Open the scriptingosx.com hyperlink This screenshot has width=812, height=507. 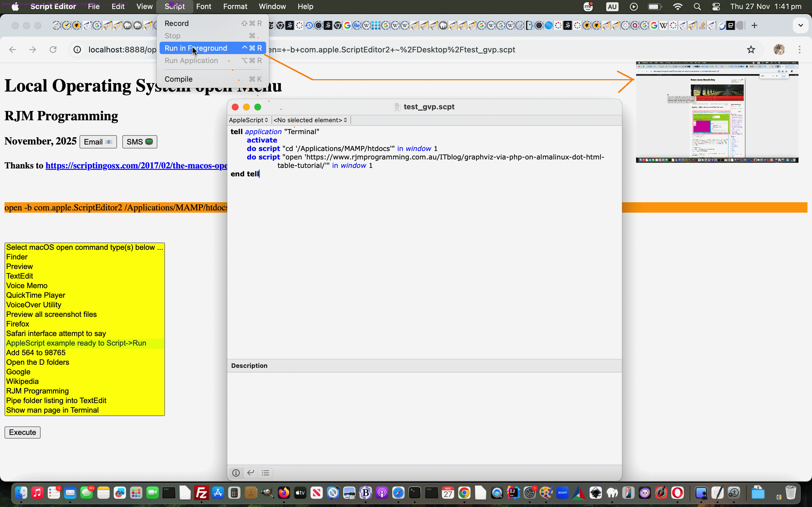coord(136,165)
